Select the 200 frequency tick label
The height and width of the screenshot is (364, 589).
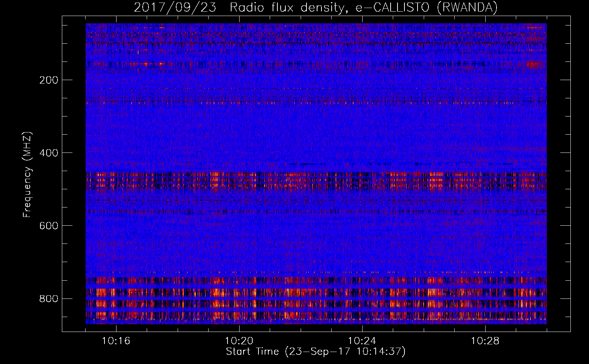coord(49,80)
